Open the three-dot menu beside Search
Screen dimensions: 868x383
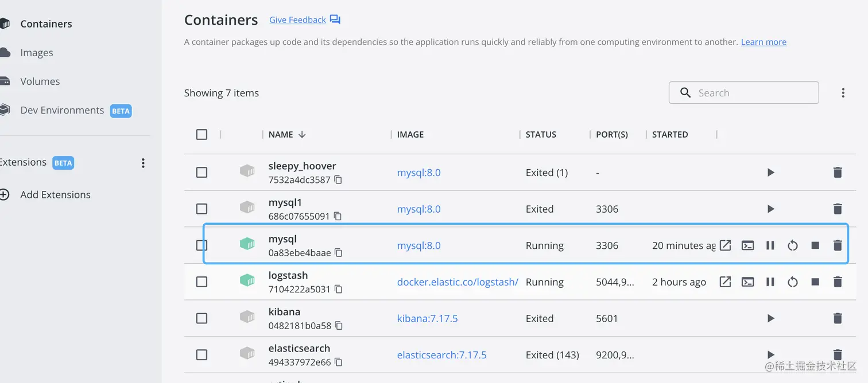pos(843,93)
